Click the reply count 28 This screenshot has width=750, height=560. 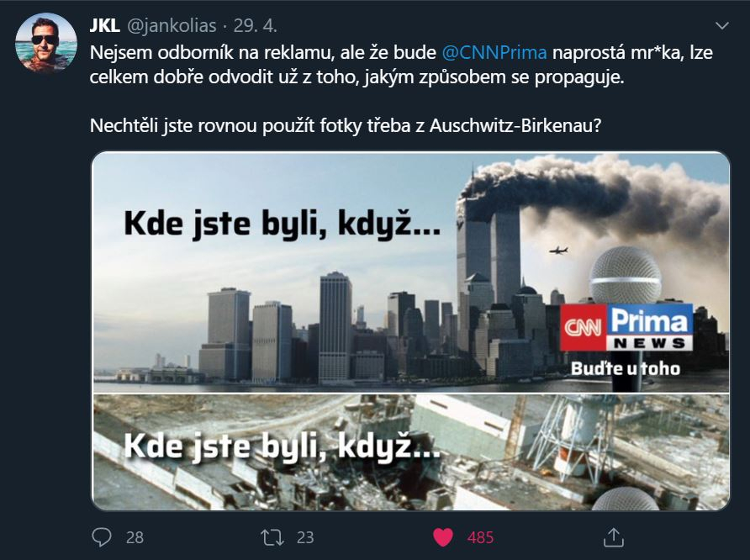tap(135, 537)
